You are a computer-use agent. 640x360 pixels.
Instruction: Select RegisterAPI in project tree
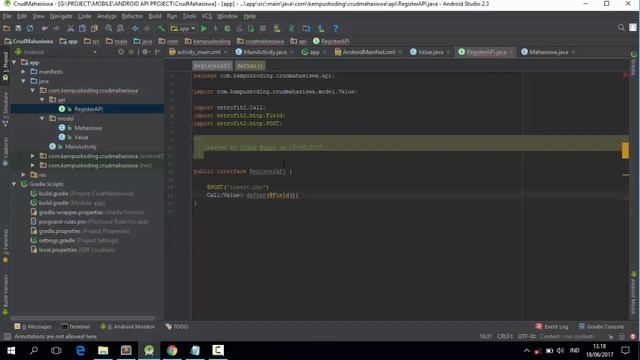[x=88, y=109]
